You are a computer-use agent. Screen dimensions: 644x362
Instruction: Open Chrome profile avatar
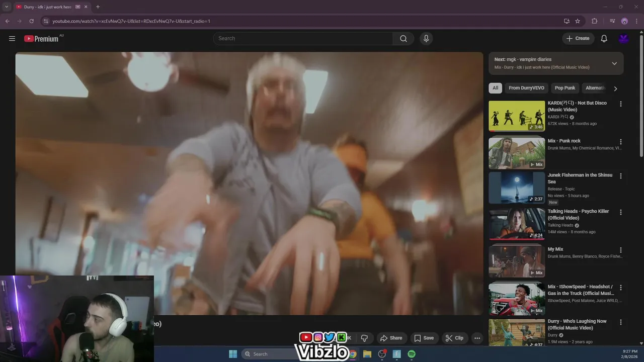tap(624, 21)
